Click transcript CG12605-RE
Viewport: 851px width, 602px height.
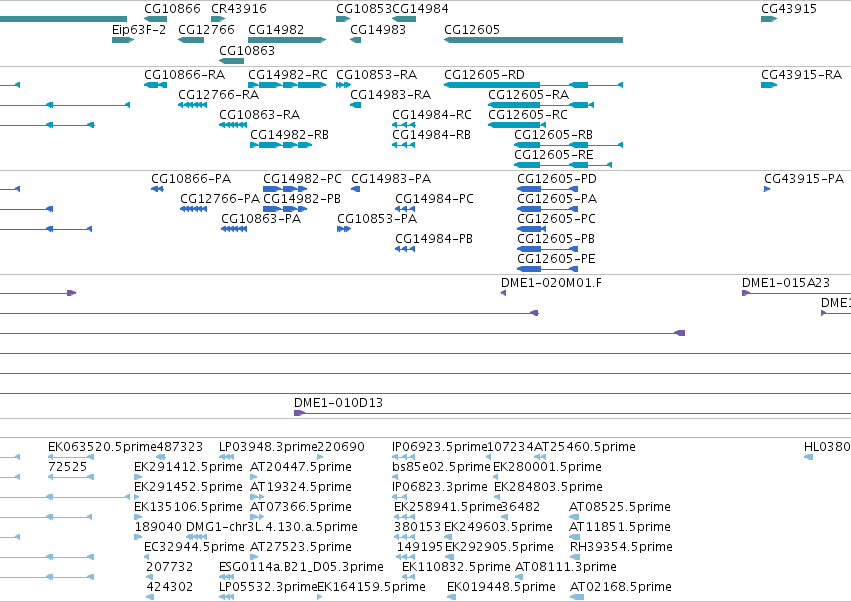[554, 155]
